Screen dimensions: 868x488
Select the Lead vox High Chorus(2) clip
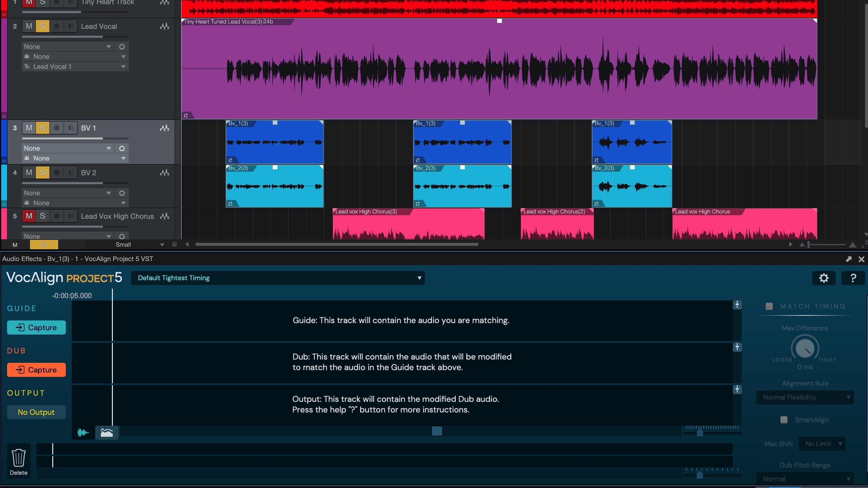click(557, 224)
